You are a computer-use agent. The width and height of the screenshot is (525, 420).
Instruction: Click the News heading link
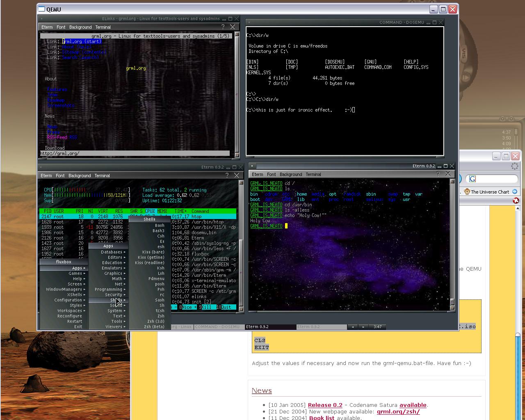click(x=262, y=390)
